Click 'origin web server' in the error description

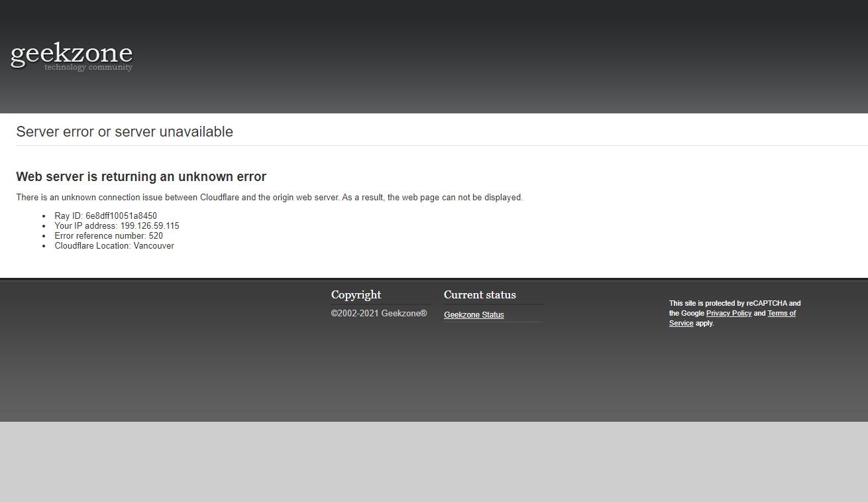[305, 198]
